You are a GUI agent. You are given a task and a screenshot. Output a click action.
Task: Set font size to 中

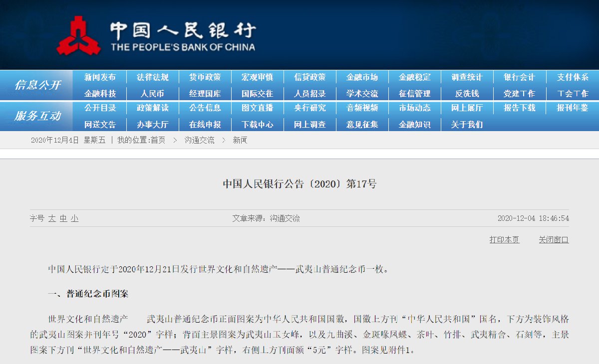coord(63,219)
